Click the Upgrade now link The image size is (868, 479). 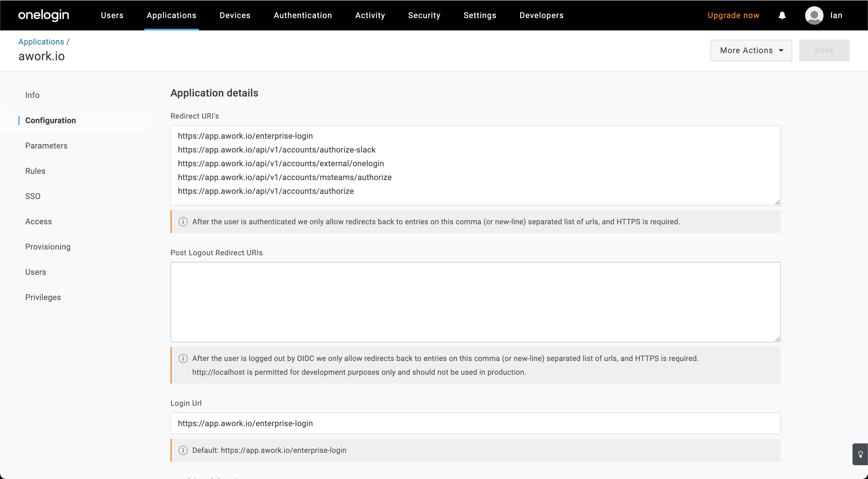click(x=734, y=16)
